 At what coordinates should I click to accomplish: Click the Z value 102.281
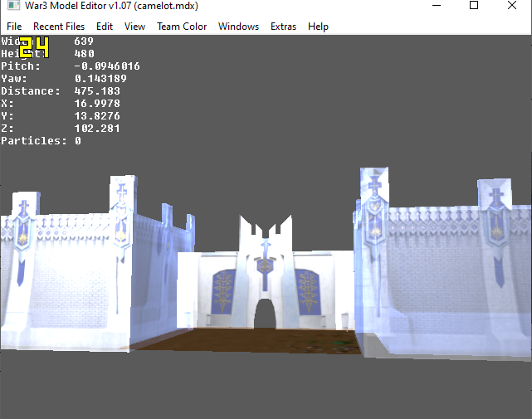click(97, 129)
